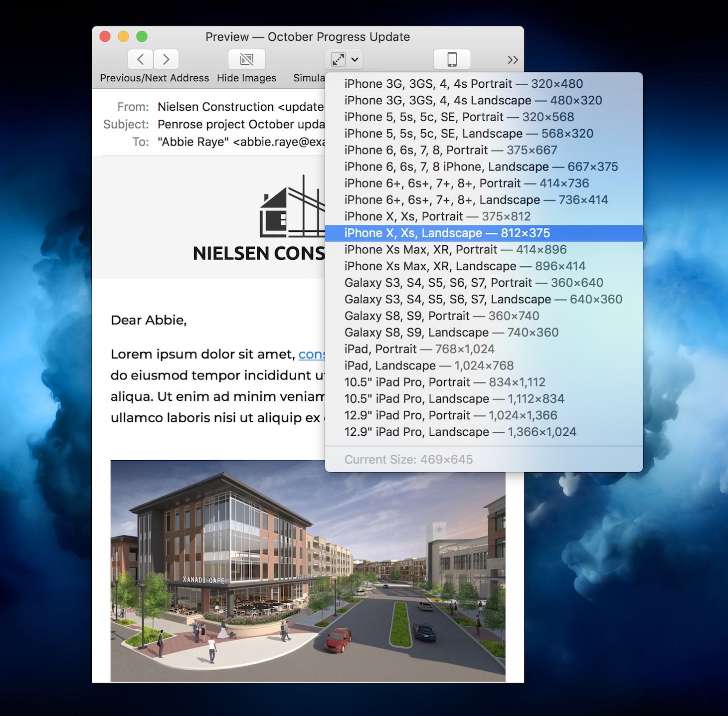Select iPhone Xs Max, XR, Landscape
Viewport: 728px width, 716px height.
(x=484, y=266)
